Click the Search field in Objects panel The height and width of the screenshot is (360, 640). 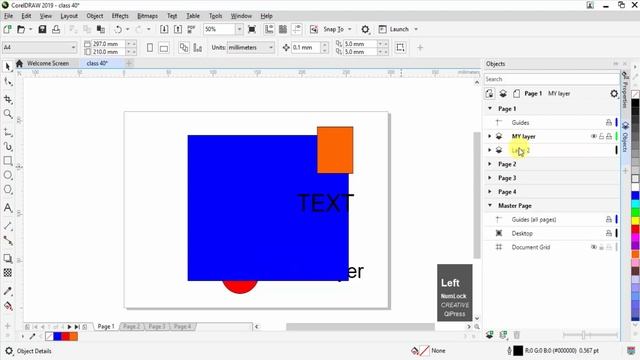552,79
